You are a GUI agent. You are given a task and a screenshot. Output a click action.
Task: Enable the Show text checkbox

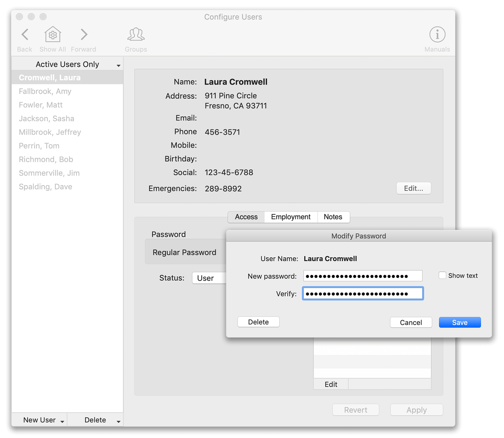tap(443, 276)
